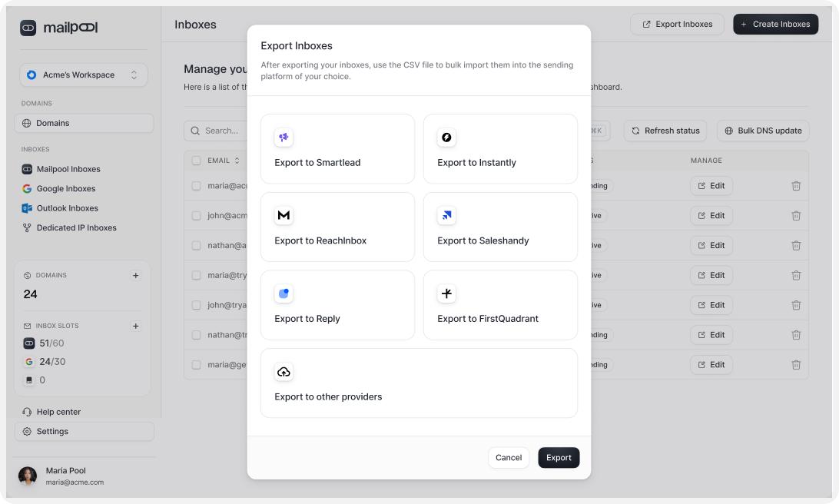The width and height of the screenshot is (839, 504).
Task: Click the Saleshandy arrow icon
Action: (x=446, y=216)
